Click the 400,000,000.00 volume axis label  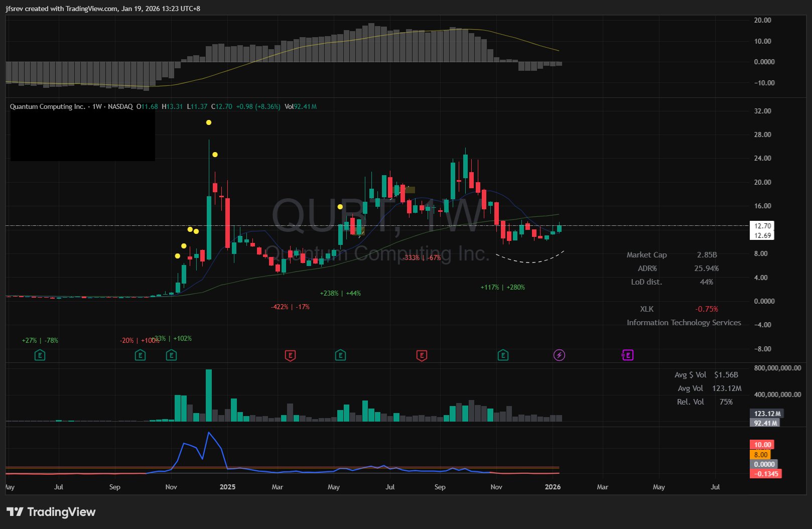point(777,394)
